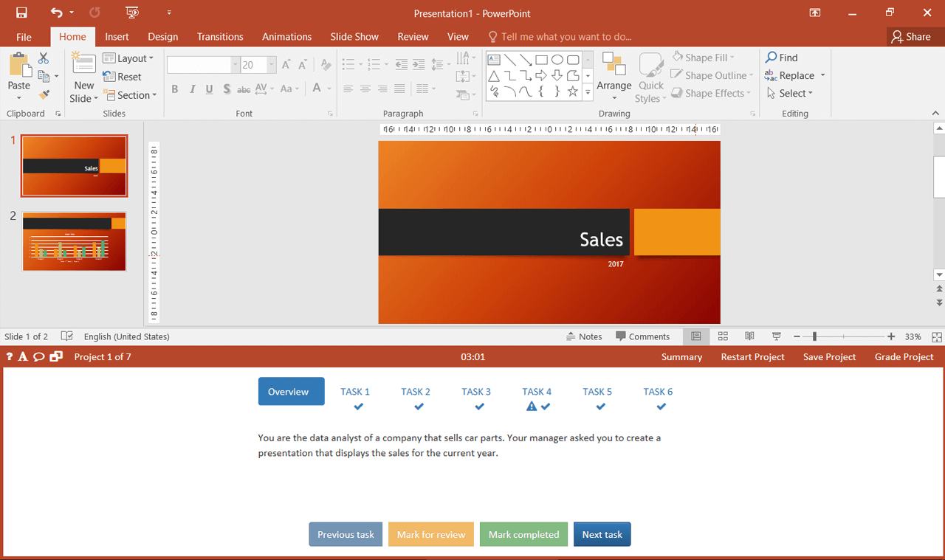The image size is (945, 560).
Task: Open the Animations tab
Action: pos(286,37)
